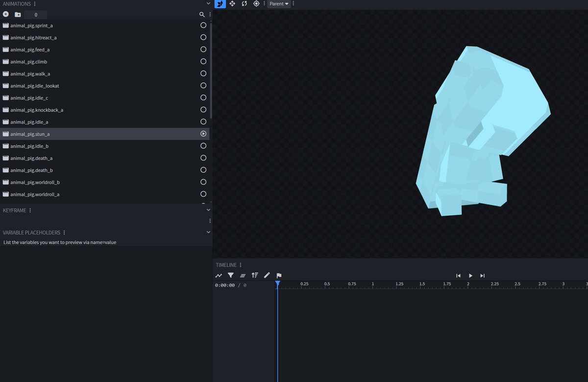The height and width of the screenshot is (382, 588).
Task: Open Variable Placeholders three-dot menu
Action: click(x=64, y=233)
